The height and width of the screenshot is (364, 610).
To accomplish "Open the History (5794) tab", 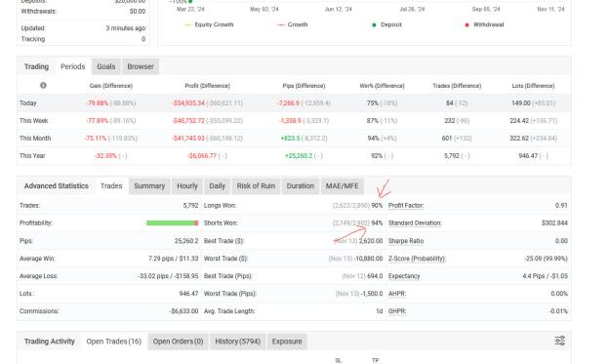I will pos(237,342).
